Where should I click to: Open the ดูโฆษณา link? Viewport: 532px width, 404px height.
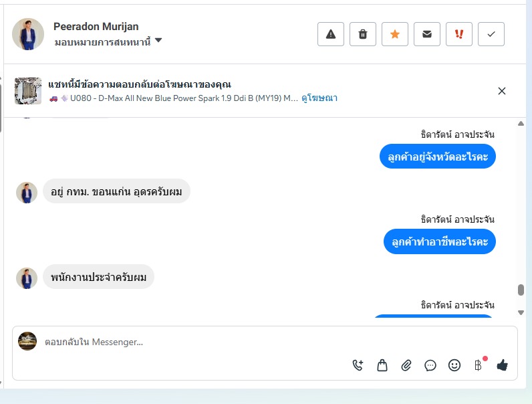tap(319, 98)
